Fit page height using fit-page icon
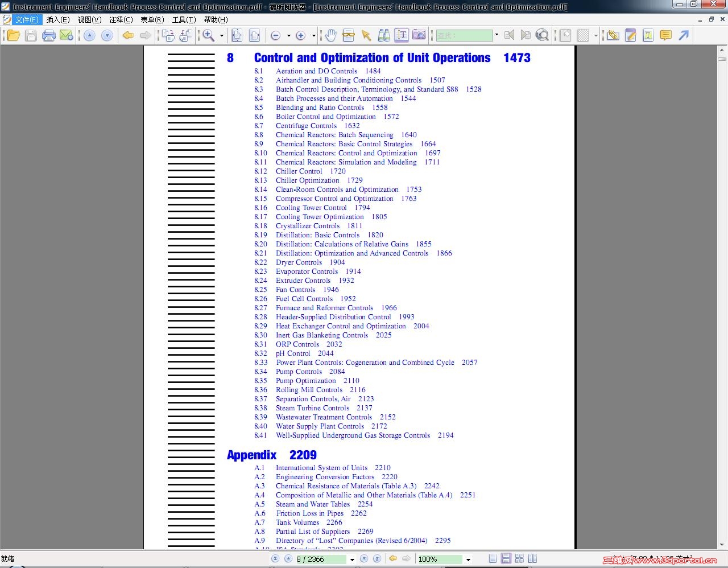 click(237, 35)
